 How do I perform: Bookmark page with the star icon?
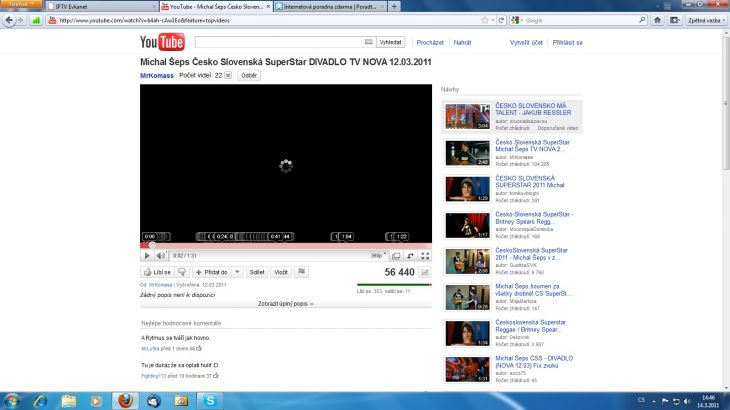485,20
